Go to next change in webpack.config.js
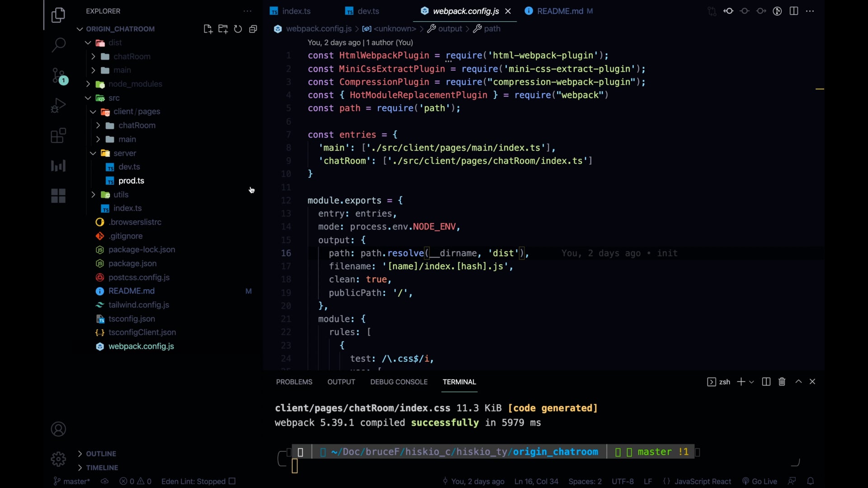The width and height of the screenshot is (868, 488). point(762,11)
